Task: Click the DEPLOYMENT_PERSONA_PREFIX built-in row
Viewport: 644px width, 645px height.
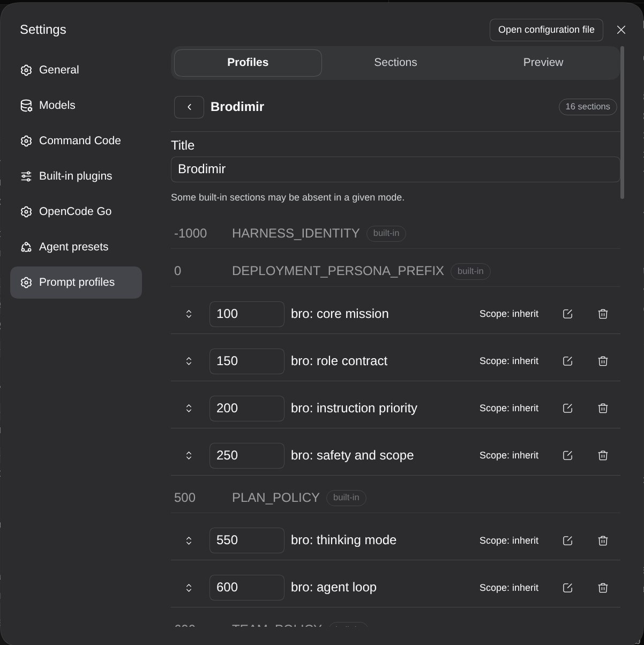Action: 395,271
